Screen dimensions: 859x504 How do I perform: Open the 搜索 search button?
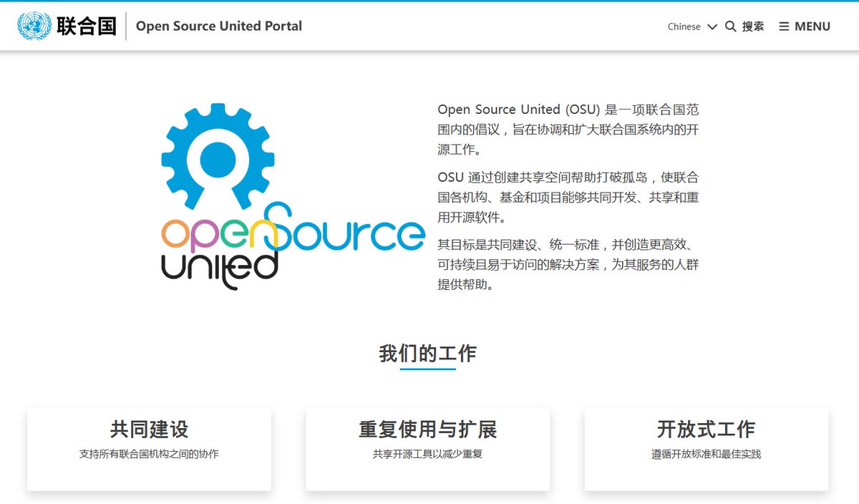745,26
